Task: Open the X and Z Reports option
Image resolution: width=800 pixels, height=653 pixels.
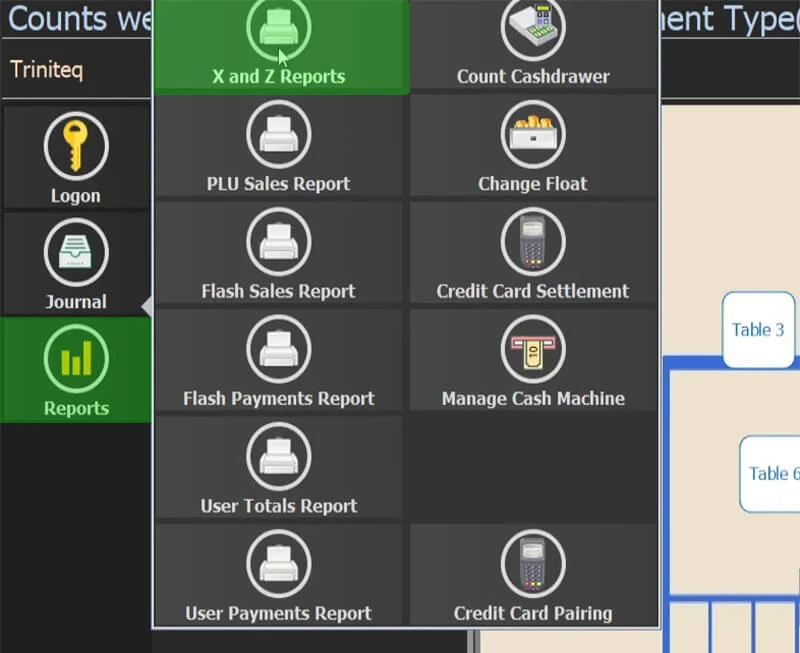Action: click(281, 46)
